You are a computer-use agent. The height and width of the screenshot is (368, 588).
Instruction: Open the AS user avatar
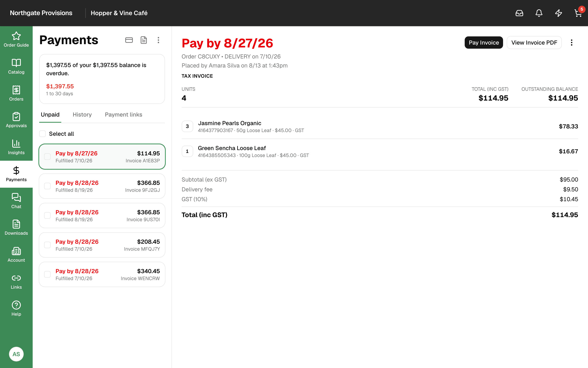click(x=16, y=354)
